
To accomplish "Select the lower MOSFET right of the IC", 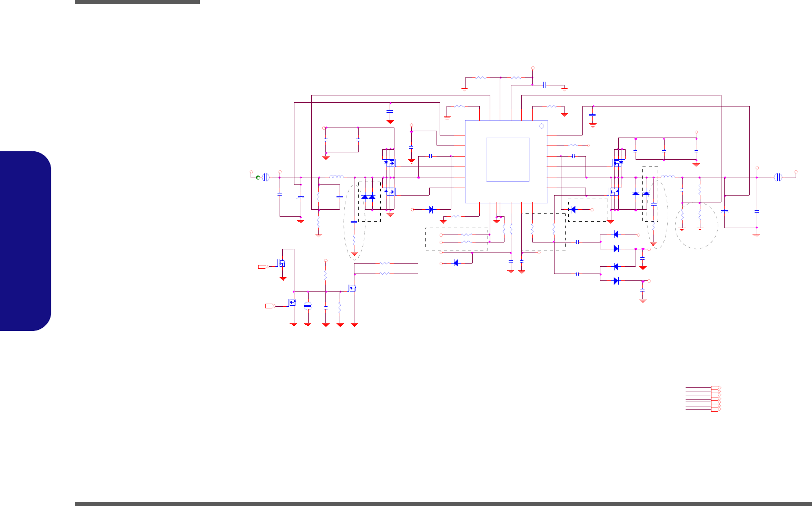I will click(x=613, y=191).
